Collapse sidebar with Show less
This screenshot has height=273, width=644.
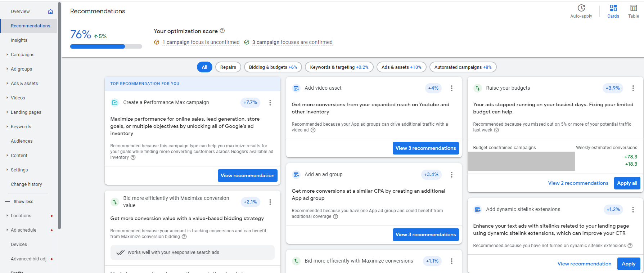23,202
